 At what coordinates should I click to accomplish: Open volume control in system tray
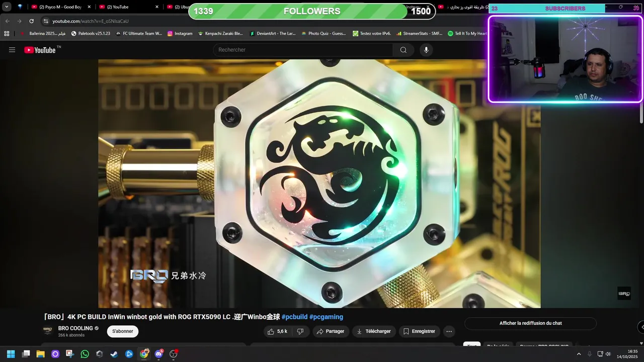point(608,354)
